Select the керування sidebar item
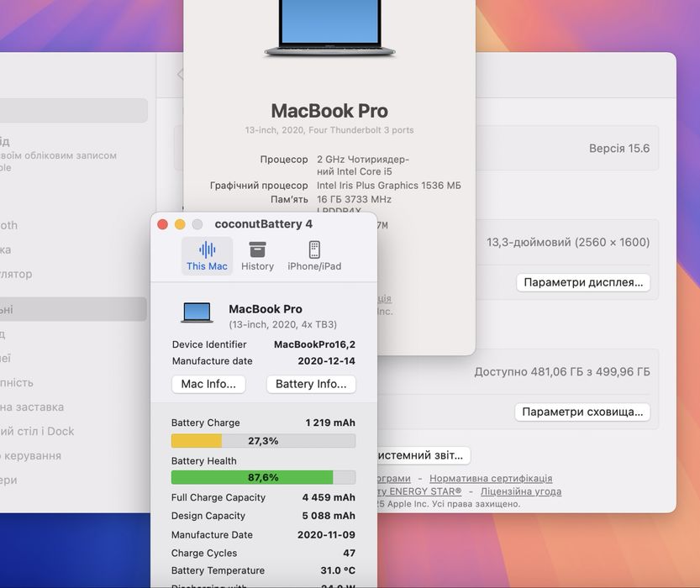700x588 pixels. click(x=73, y=456)
